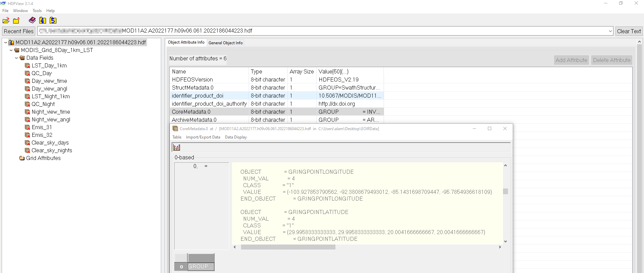Collapse the MODIS_Grid_8Day_1km_LST group
The width and height of the screenshot is (644, 273).
pos(11,50)
